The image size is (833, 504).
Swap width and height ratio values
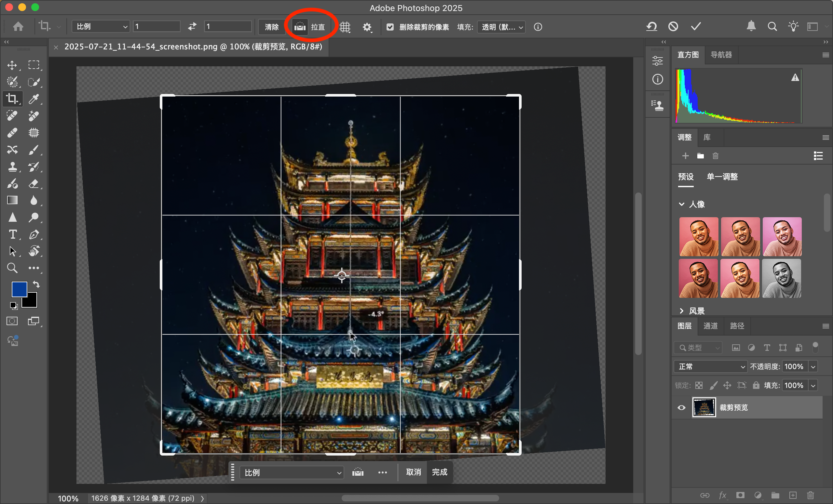pos(192,26)
